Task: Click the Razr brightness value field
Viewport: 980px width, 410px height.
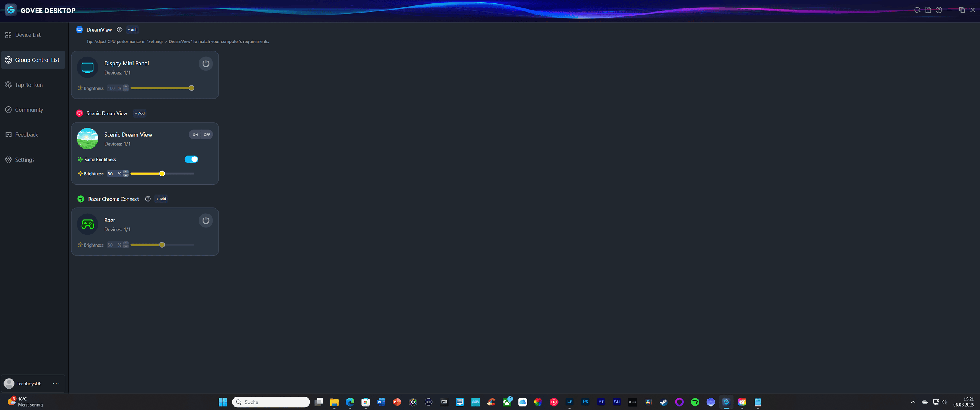Action: click(x=114, y=245)
